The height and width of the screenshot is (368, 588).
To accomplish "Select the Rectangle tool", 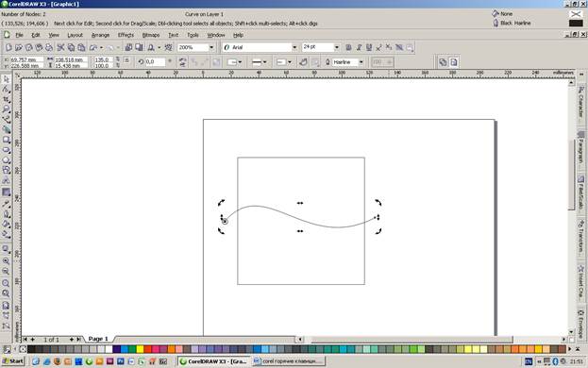I will pos(6,140).
